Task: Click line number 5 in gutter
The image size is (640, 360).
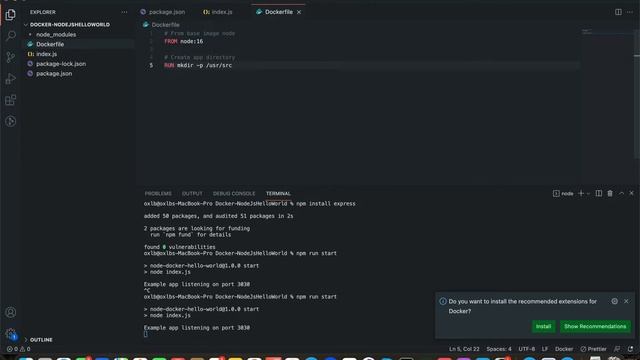Action: pyautogui.click(x=151, y=65)
